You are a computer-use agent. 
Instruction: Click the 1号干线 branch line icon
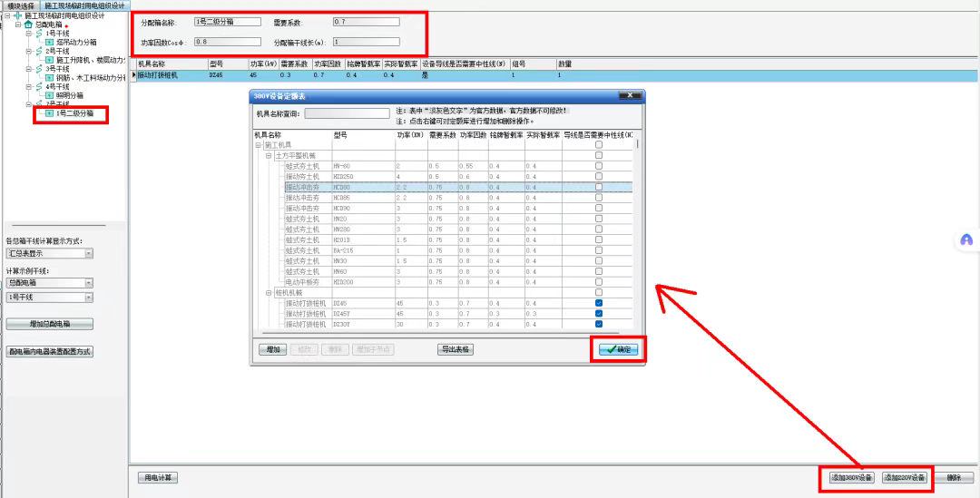39,34
